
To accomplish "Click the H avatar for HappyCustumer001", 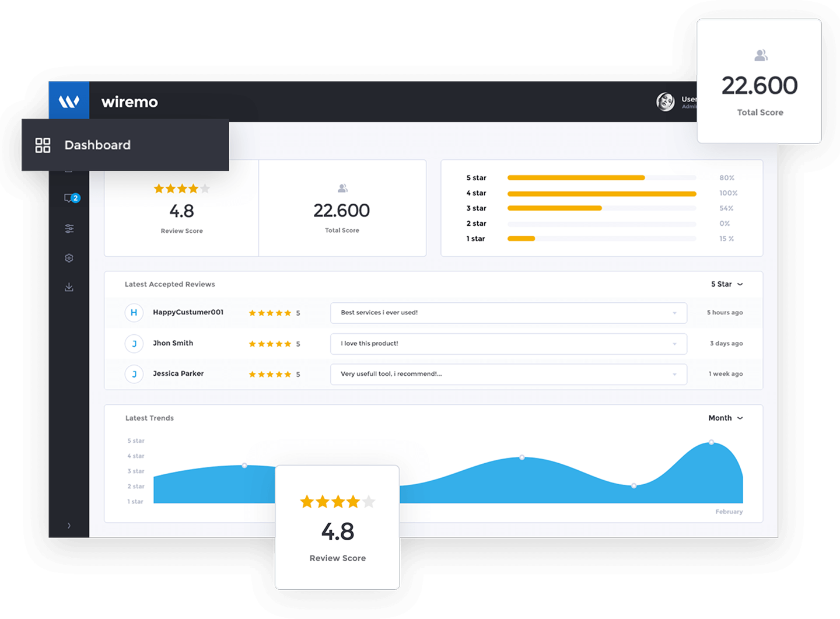I will 134,313.
